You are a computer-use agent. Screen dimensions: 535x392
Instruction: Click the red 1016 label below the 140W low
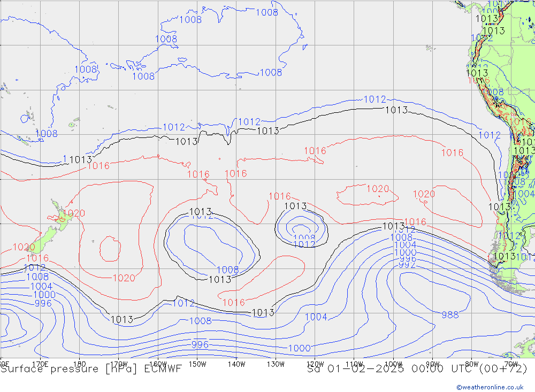(x=233, y=303)
